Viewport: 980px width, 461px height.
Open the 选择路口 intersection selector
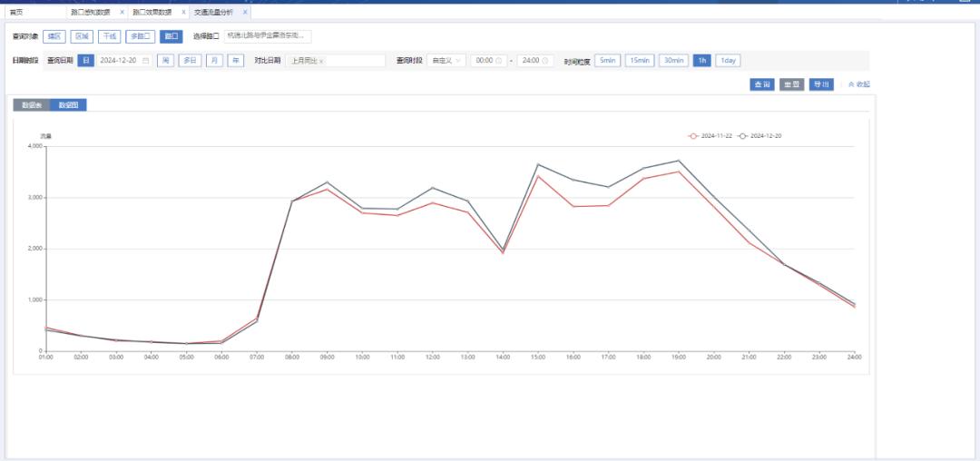[268, 37]
